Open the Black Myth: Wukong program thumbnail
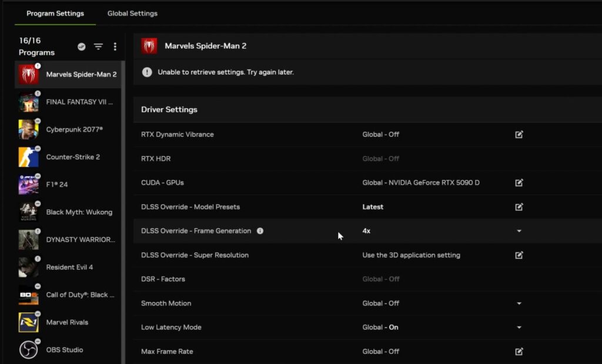 pyautogui.click(x=28, y=212)
